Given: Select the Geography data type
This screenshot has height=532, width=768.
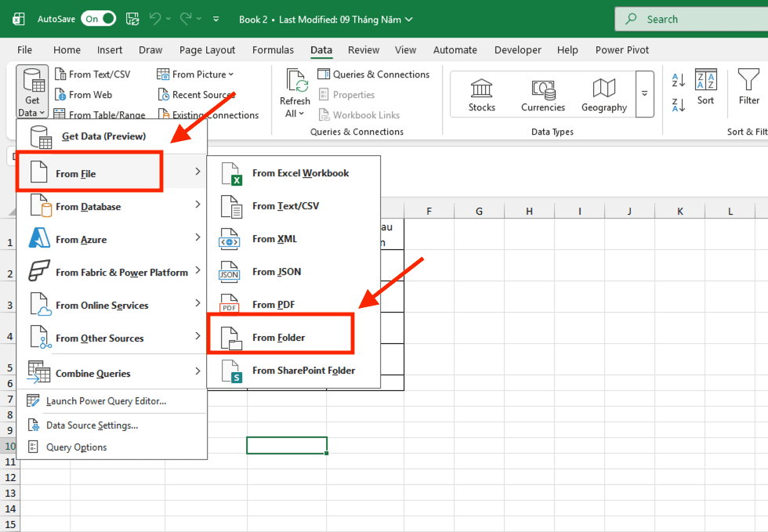Looking at the screenshot, I should pyautogui.click(x=604, y=95).
